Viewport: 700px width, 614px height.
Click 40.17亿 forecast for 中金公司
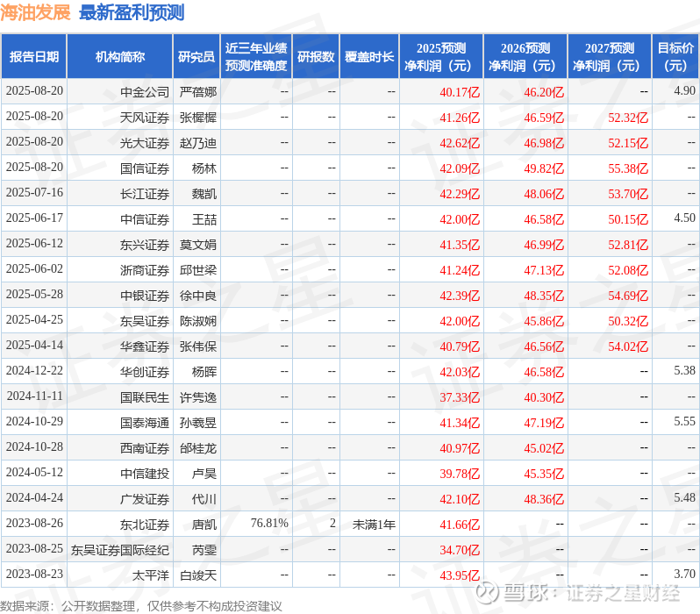coord(460,92)
